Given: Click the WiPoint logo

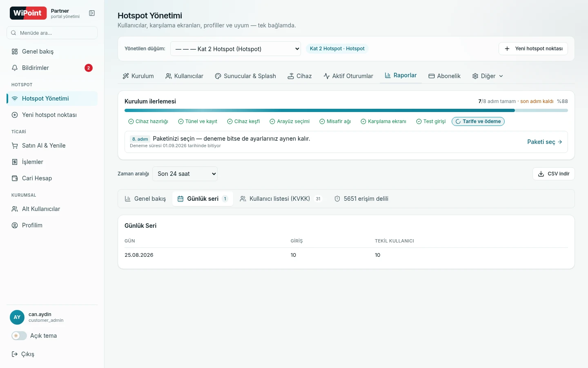Looking at the screenshot, I should [x=28, y=13].
